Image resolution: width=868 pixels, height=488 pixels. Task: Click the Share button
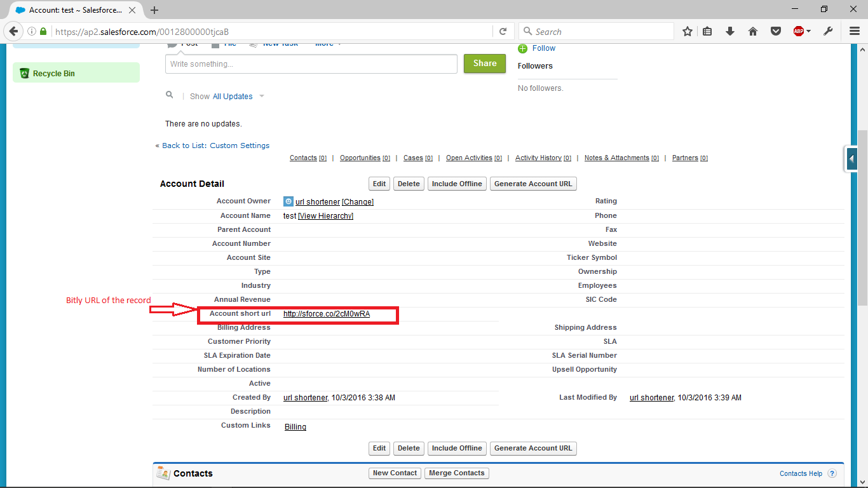coord(484,64)
